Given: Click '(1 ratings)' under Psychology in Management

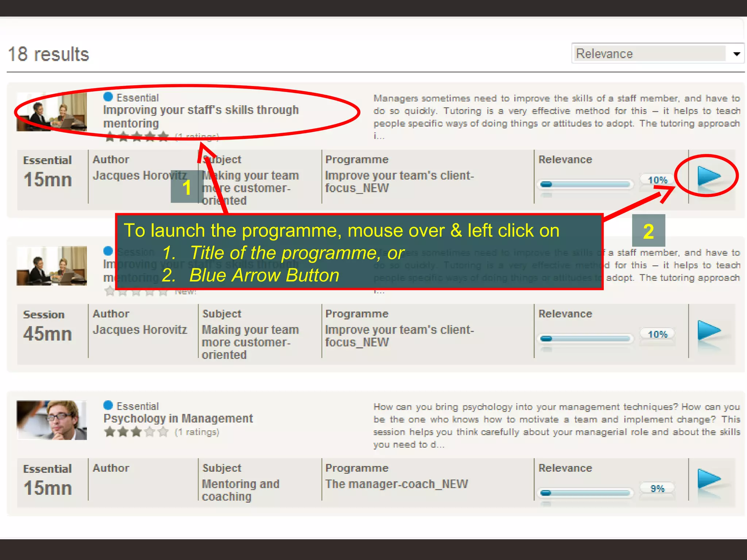Looking at the screenshot, I should pos(197,432).
